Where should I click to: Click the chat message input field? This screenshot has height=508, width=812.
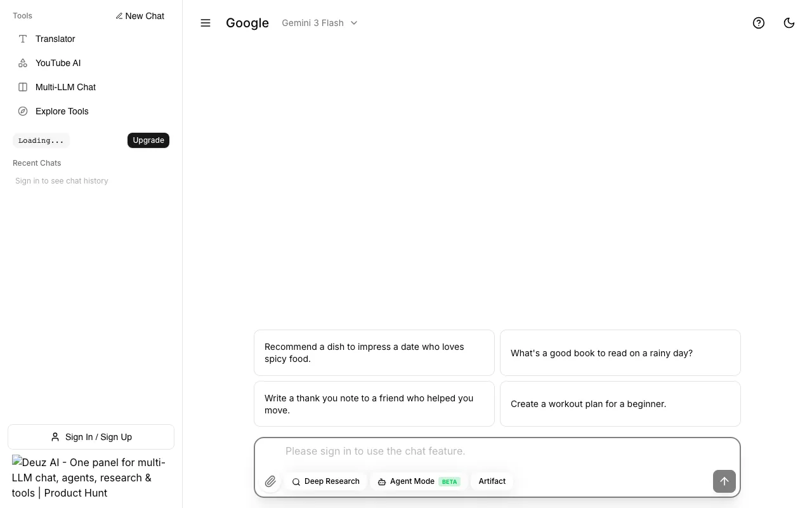[497, 451]
